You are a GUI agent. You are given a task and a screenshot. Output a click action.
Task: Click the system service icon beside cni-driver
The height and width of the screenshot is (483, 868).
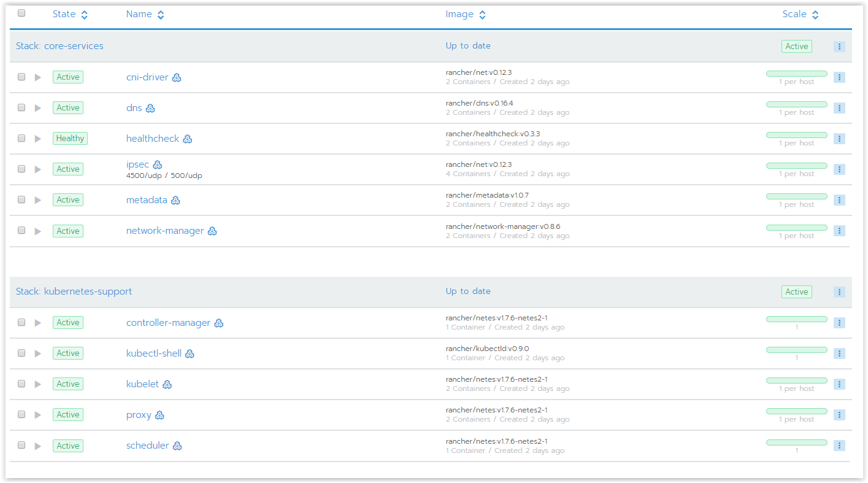coord(177,77)
